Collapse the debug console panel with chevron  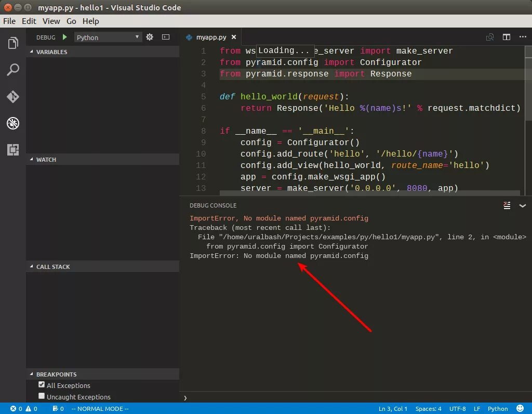[523, 206]
